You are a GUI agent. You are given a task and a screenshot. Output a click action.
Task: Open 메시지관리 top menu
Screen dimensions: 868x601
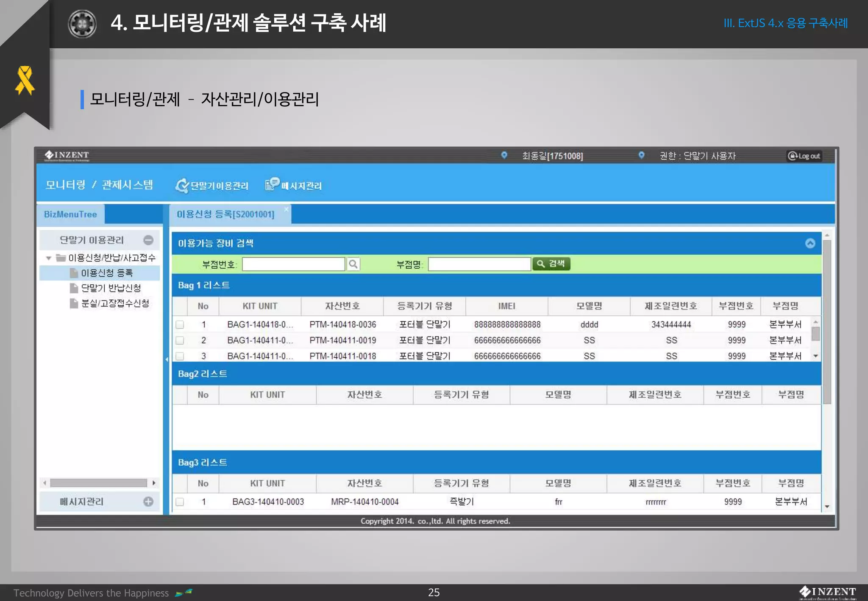tap(293, 185)
